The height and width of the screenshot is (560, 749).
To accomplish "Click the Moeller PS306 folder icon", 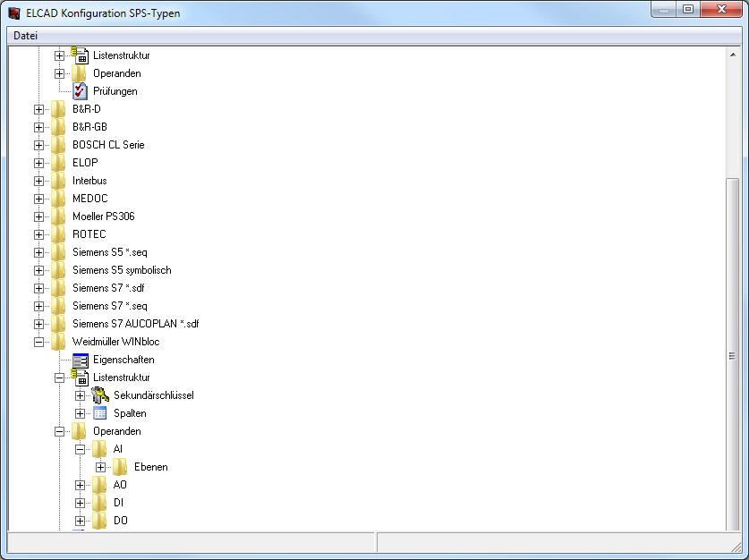I will [58, 216].
